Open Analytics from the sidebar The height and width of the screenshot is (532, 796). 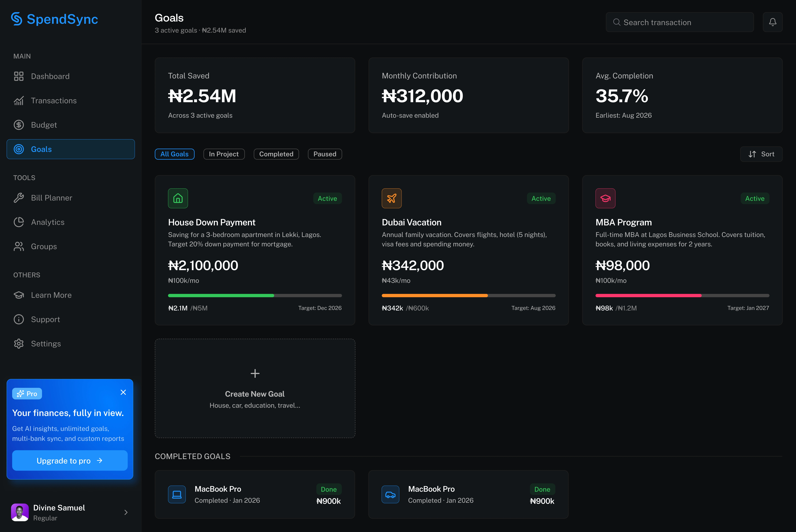tap(48, 222)
